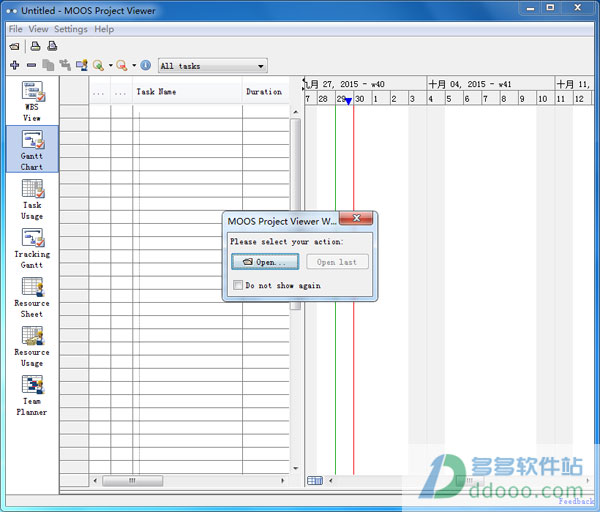Open the Resource Sheet view
Image resolution: width=600 pixels, height=512 pixels.
32,297
